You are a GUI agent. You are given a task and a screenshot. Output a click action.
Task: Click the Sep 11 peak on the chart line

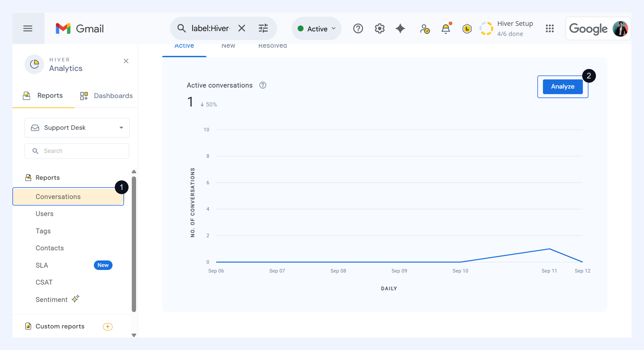tap(549, 249)
